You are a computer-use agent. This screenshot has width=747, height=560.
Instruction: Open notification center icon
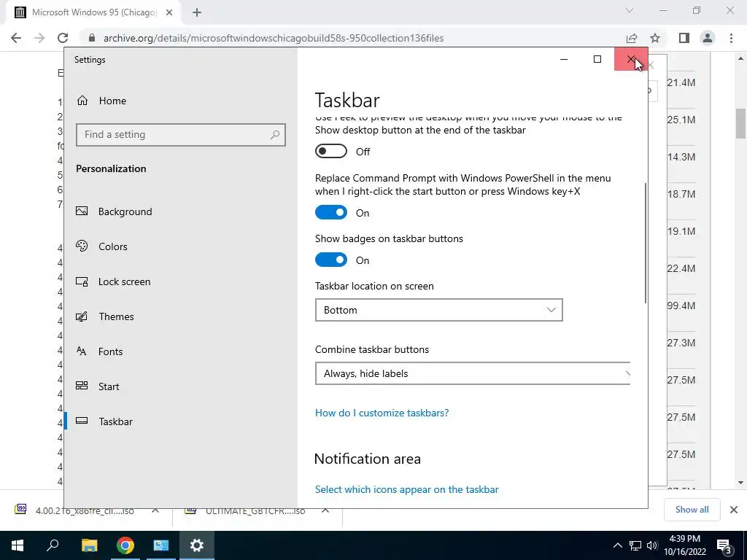724,545
